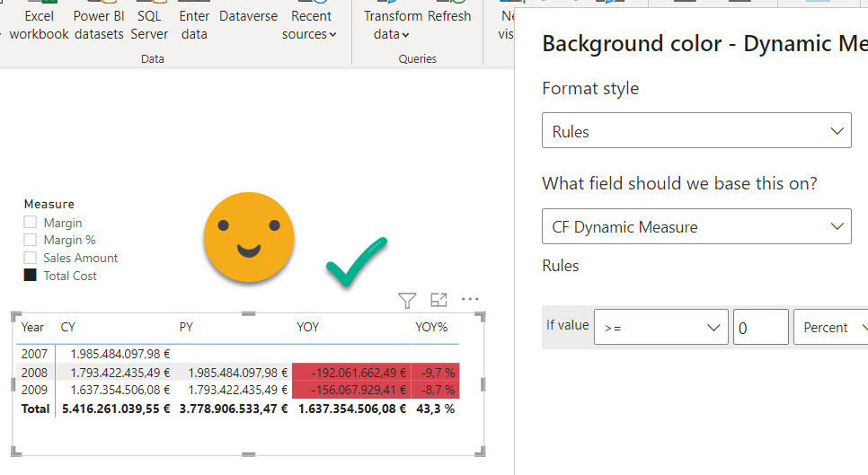This screenshot has width=868, height=475.
Task: Uncheck the Total Cost slicer checkbox
Action: tap(31, 276)
